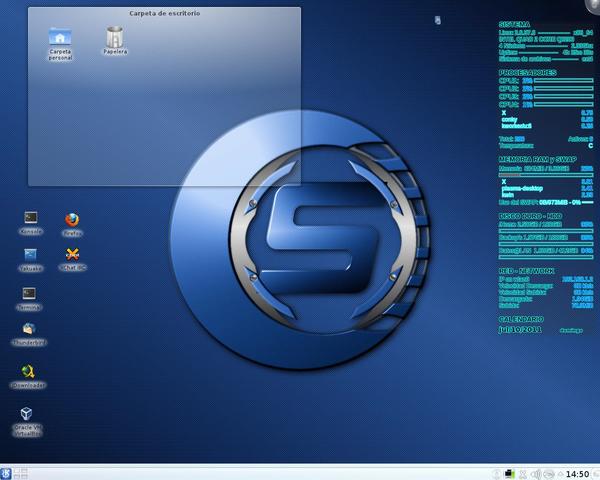
Task: Open the XChat IRC client icon
Action: pos(72,259)
